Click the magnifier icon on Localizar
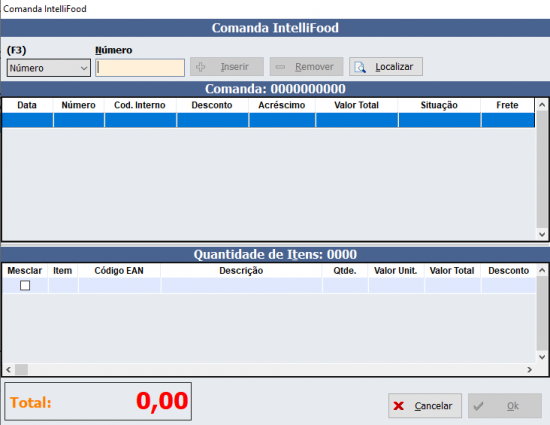Image resolution: width=550 pixels, height=425 pixels. click(360, 67)
